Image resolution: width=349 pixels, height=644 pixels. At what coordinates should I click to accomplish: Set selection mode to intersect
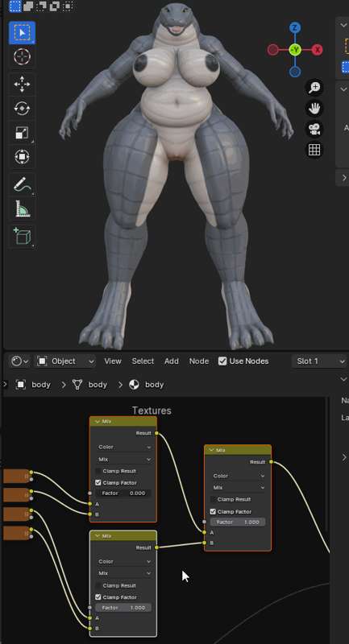pos(68,6)
